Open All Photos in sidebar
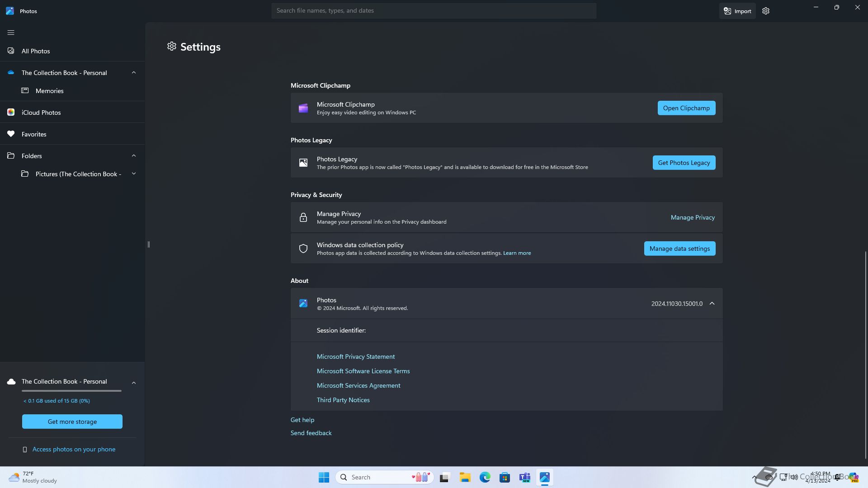The image size is (868, 488). [x=72, y=51]
